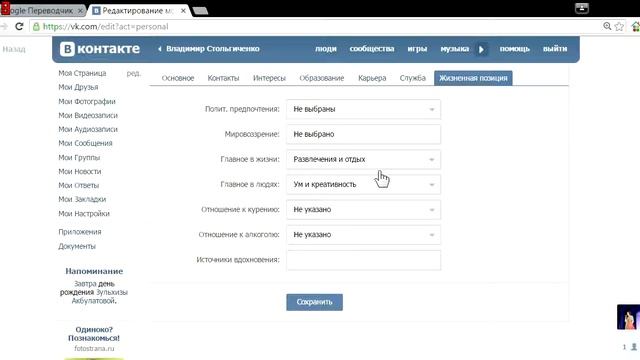Open a new browser tab
This screenshot has height=360, width=640.
(200, 11)
